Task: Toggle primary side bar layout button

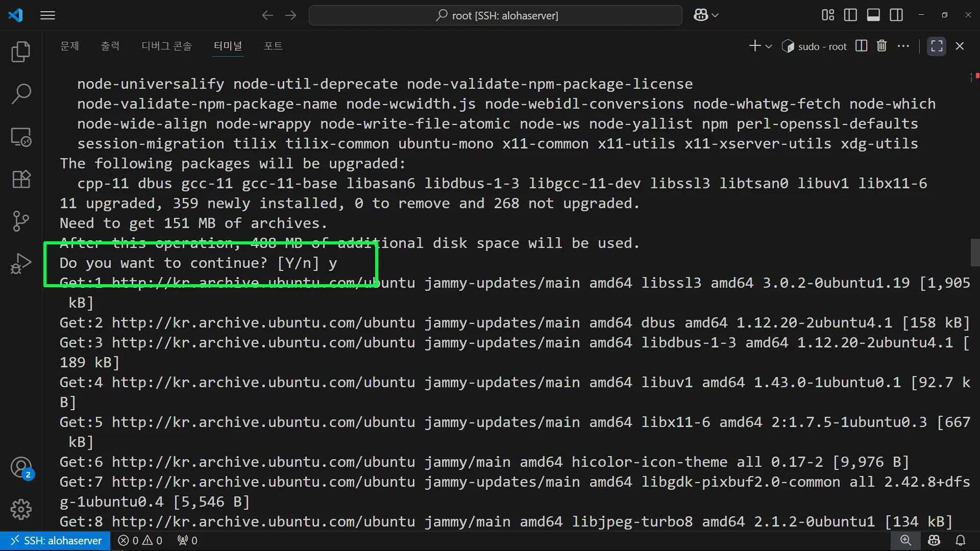Action: pos(850,15)
